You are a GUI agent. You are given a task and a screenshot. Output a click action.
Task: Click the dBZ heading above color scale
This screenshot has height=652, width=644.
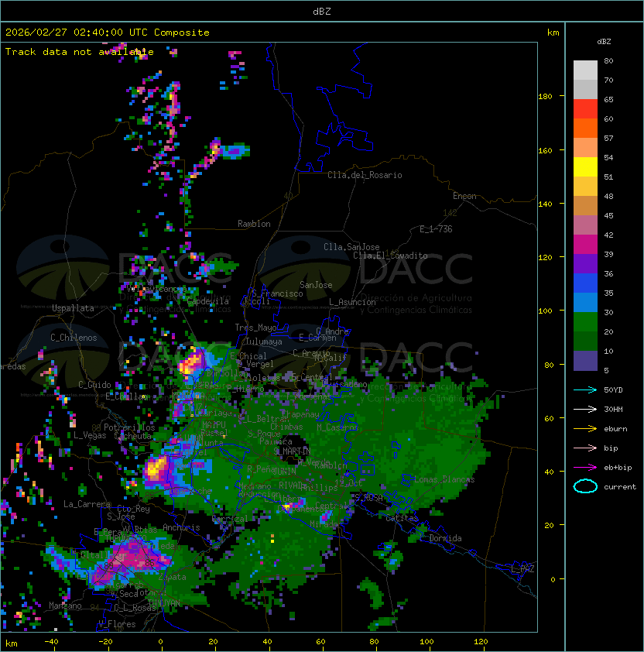(x=604, y=42)
